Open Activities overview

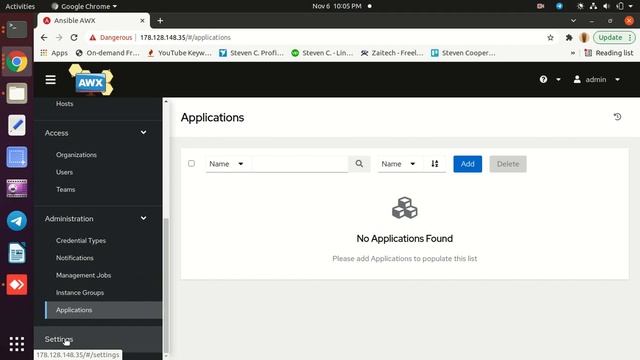20,6
